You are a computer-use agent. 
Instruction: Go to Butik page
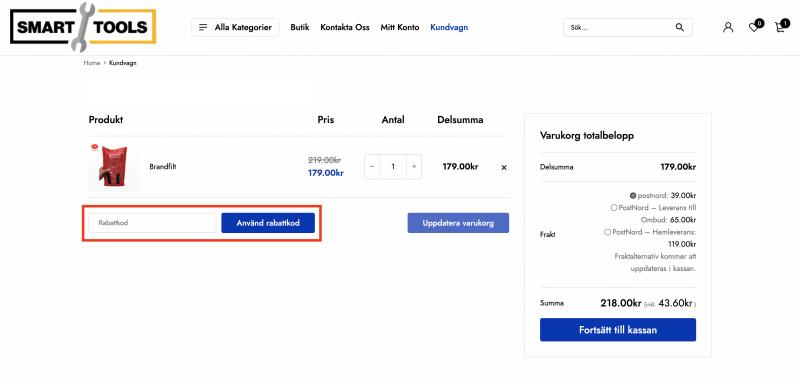(300, 28)
